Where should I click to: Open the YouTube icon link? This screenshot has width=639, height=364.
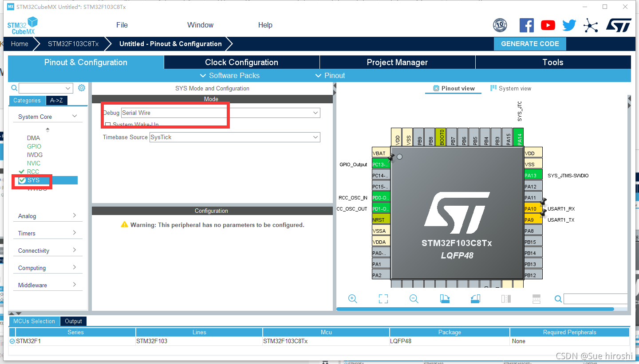pyautogui.click(x=548, y=25)
